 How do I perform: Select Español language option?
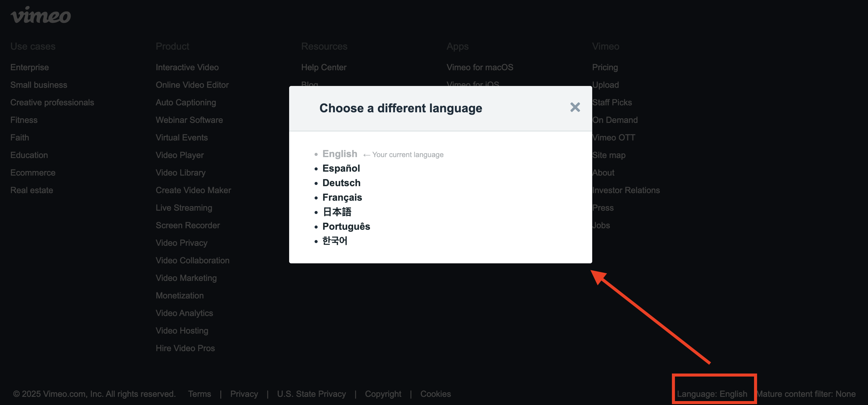coord(341,168)
